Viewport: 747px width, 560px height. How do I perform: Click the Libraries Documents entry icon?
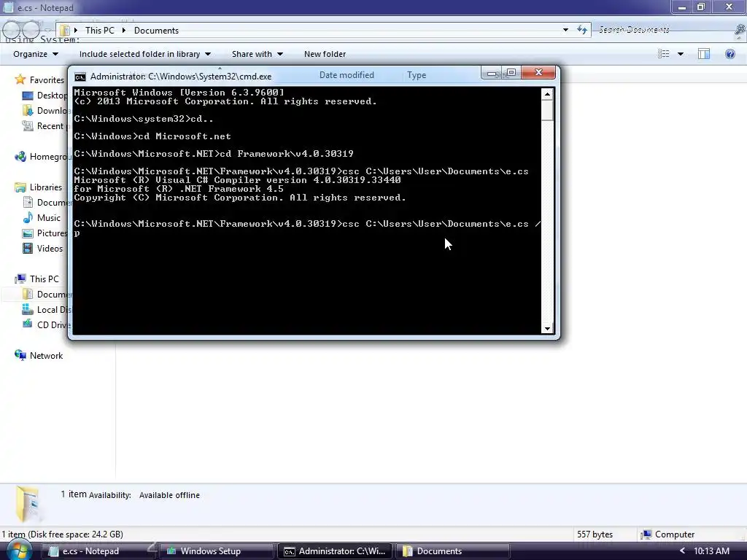click(x=28, y=203)
